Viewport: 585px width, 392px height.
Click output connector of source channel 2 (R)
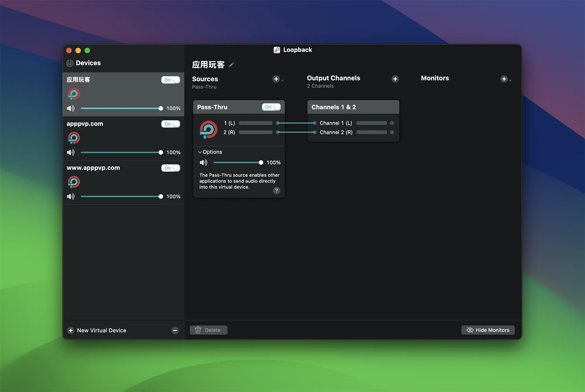(x=278, y=132)
